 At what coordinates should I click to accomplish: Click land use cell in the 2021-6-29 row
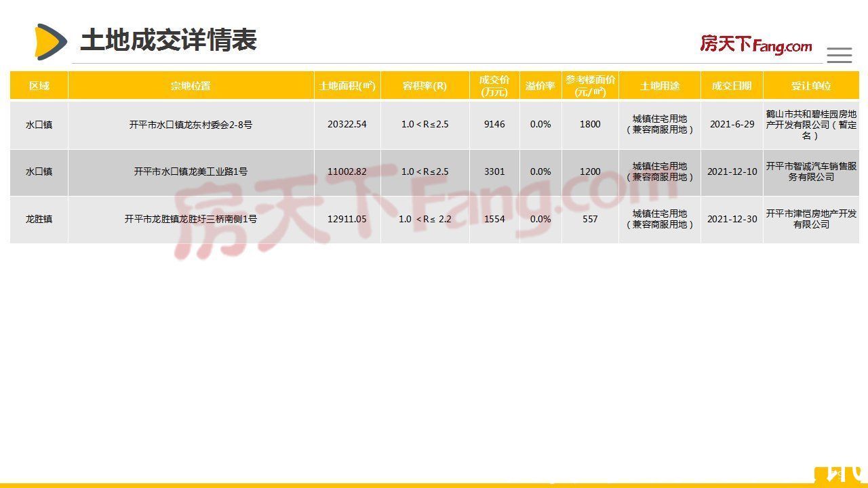[660, 125]
